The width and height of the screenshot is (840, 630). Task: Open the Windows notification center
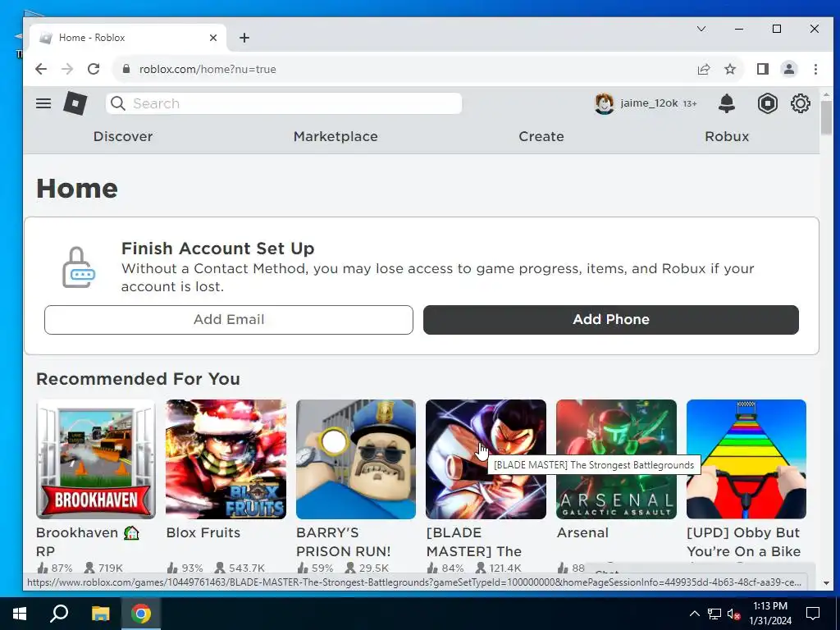point(813,614)
